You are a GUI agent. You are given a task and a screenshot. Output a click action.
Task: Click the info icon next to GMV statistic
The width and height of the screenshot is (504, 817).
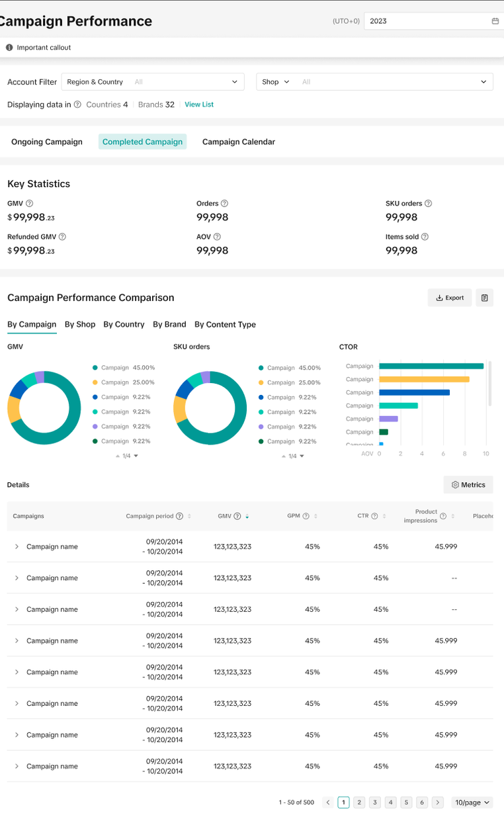(x=29, y=204)
